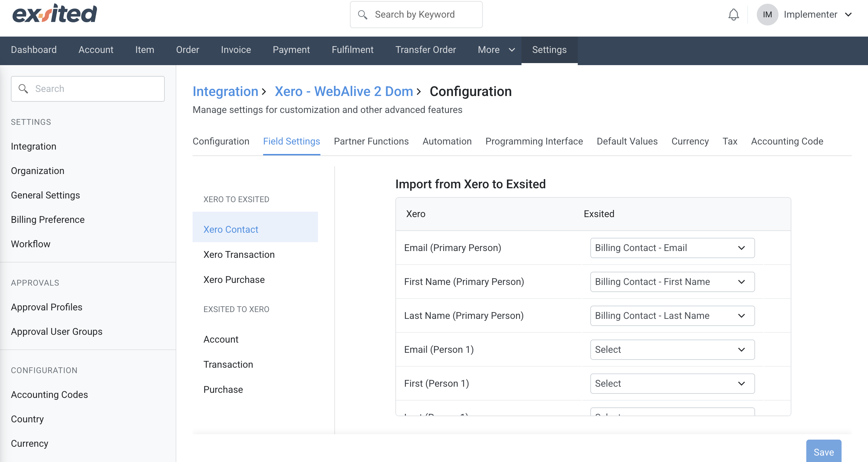Switch to the Partner Functions tab
The height and width of the screenshot is (462, 868).
click(x=371, y=141)
